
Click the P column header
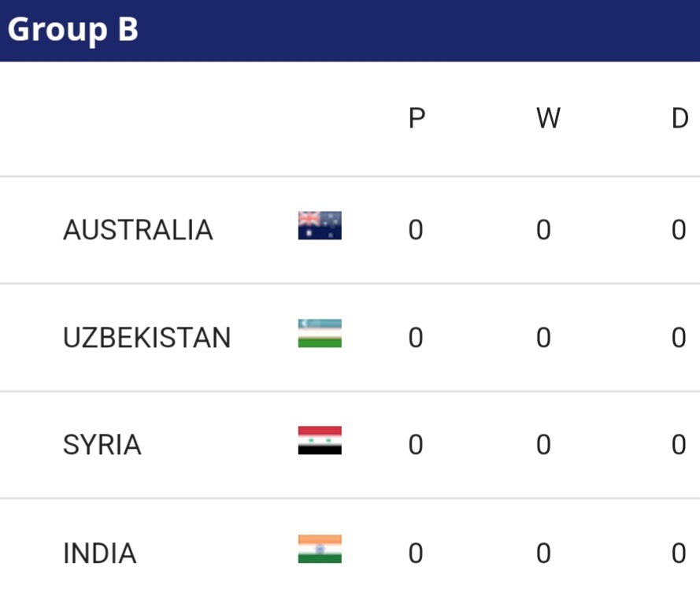coord(417,119)
